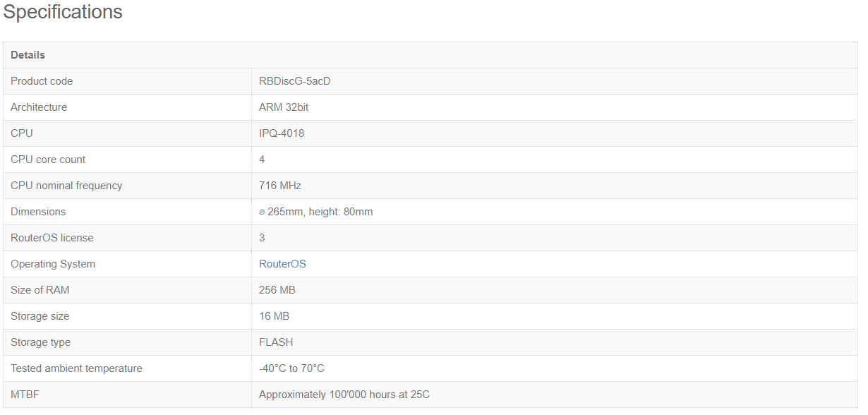Select the -40°C to 70°C temperature value
Screen dimensions: 868x415
coord(291,368)
